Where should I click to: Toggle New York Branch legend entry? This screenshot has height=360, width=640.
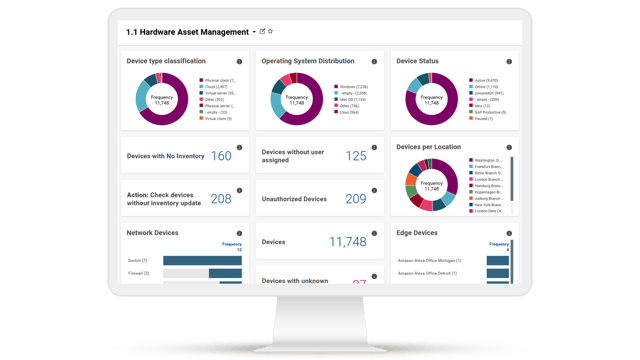(x=486, y=204)
